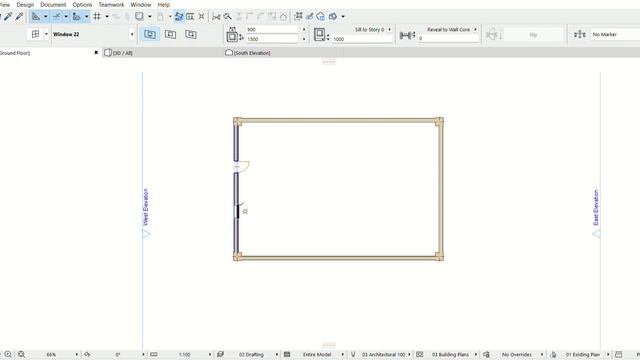Close the Ground Floor tab
The height and width of the screenshot is (360, 640).
pyautogui.click(x=96, y=53)
